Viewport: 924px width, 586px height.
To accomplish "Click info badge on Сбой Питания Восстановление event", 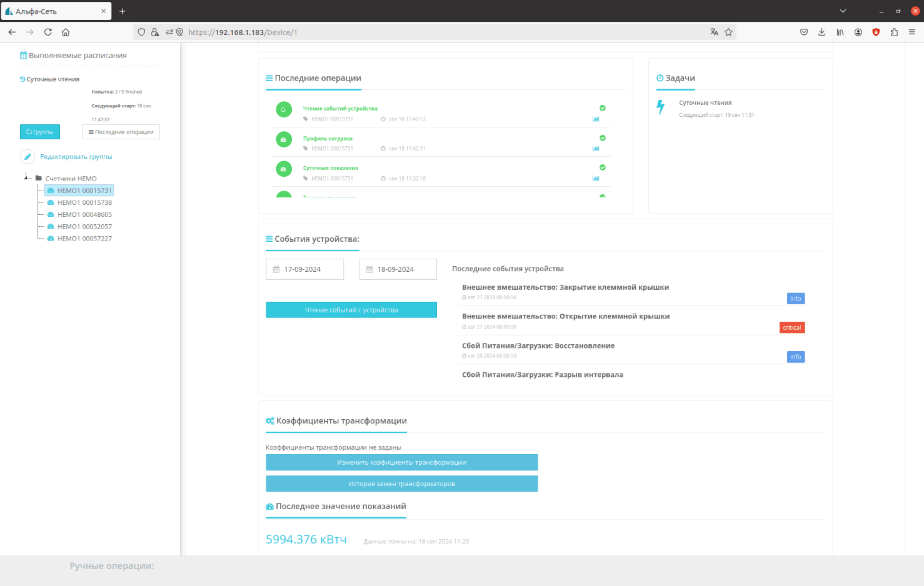I will click(796, 357).
